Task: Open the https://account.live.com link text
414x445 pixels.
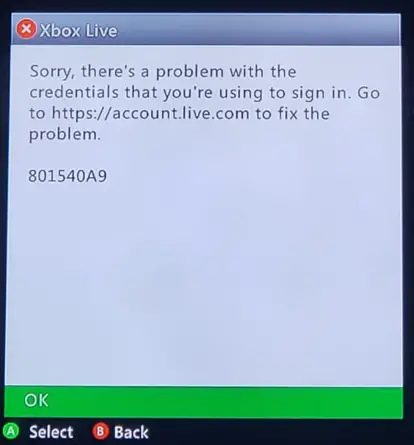Action: point(150,113)
